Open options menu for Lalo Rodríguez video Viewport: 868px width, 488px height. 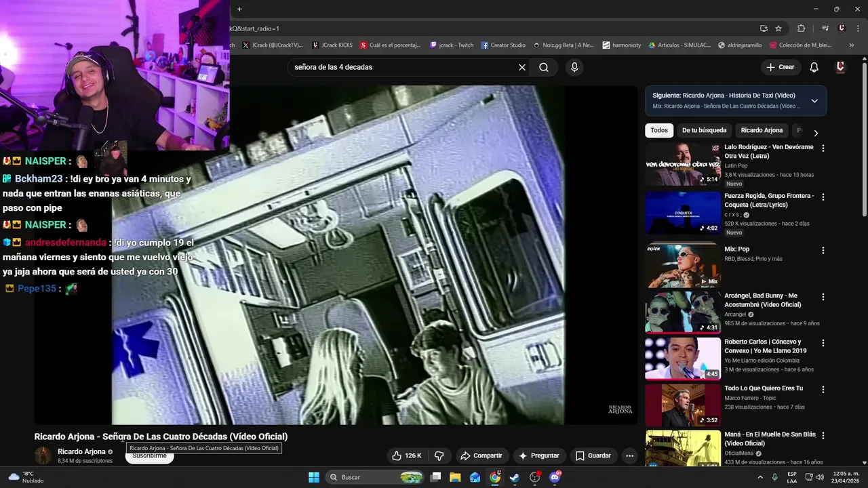tap(823, 148)
